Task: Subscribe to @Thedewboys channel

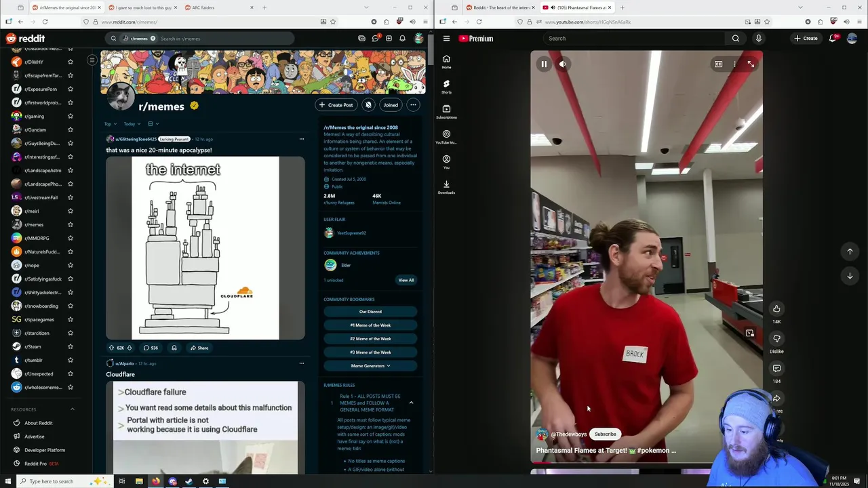Action: 606,434
